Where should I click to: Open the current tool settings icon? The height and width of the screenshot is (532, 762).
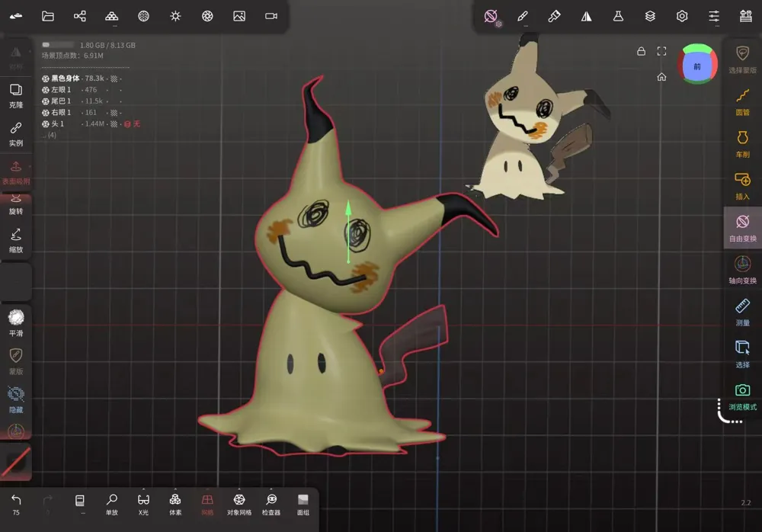[491, 17]
